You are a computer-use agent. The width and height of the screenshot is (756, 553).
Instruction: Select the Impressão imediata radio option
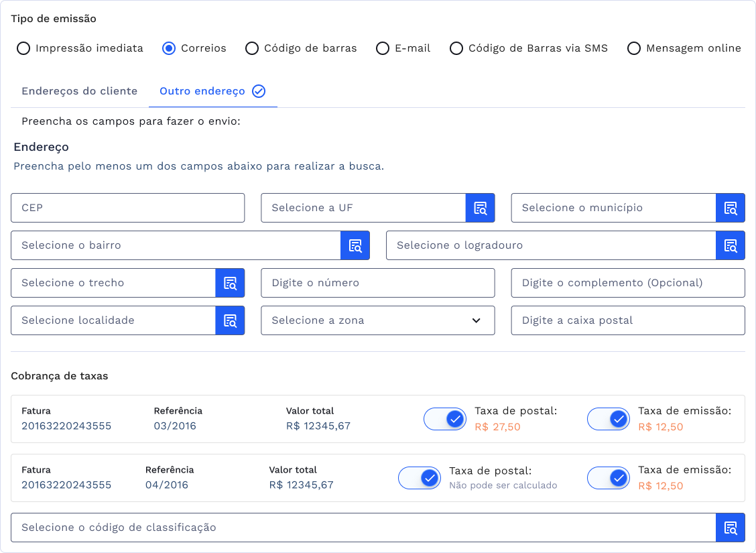coord(23,48)
